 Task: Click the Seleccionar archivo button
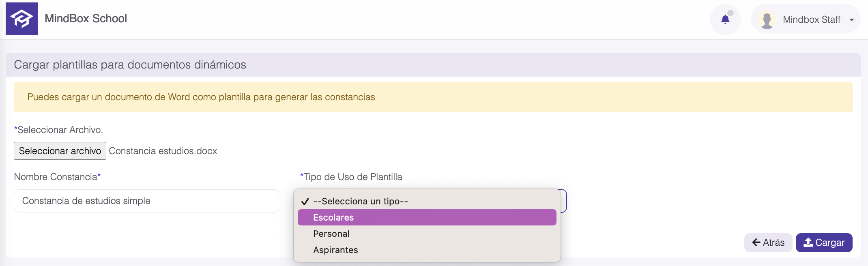coord(60,151)
